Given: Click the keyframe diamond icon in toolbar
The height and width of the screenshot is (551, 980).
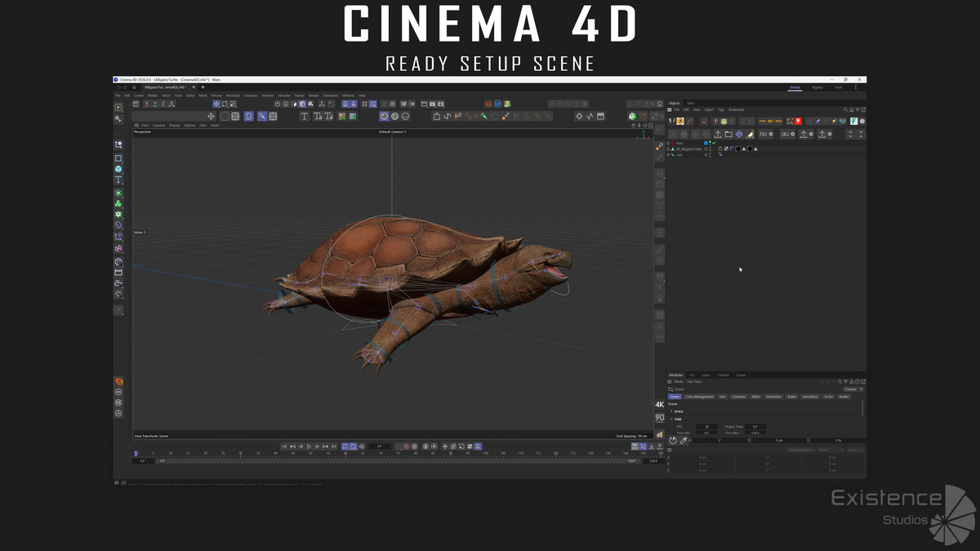Looking at the screenshot, I should coord(579,116).
